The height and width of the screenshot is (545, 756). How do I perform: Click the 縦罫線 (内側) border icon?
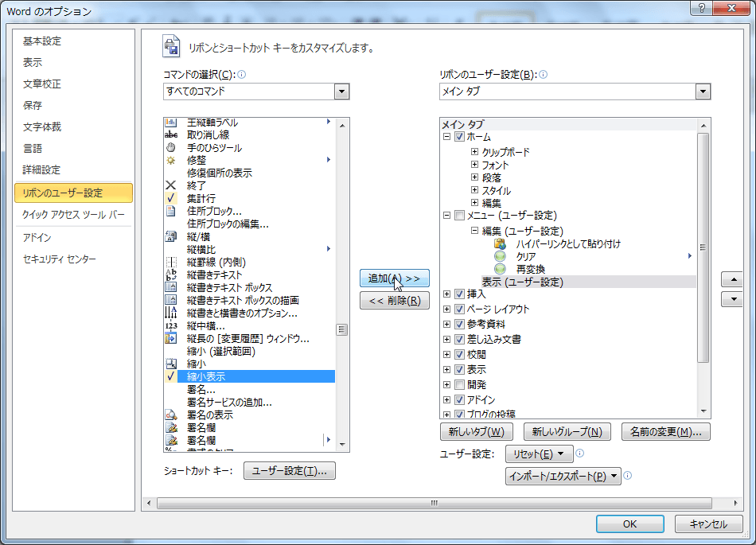point(170,262)
